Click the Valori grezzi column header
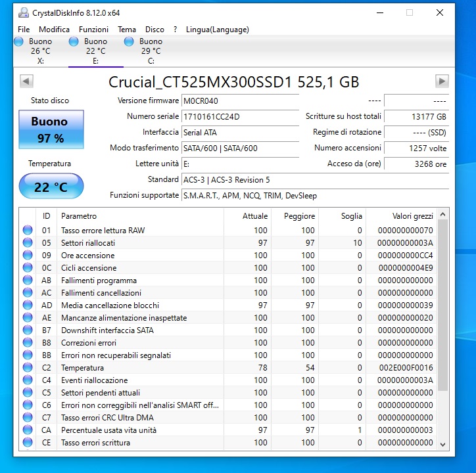This screenshot has height=473, width=476. click(x=401, y=215)
